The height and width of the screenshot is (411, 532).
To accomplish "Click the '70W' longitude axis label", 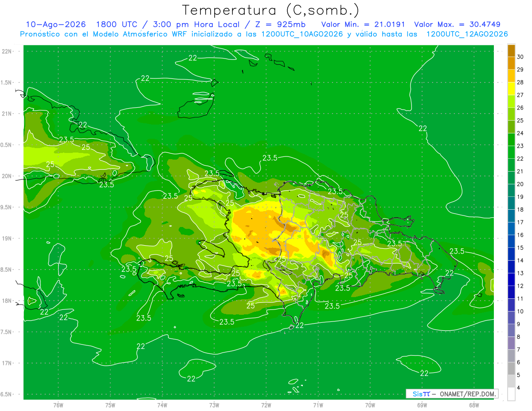I will pyautogui.click(x=370, y=405).
